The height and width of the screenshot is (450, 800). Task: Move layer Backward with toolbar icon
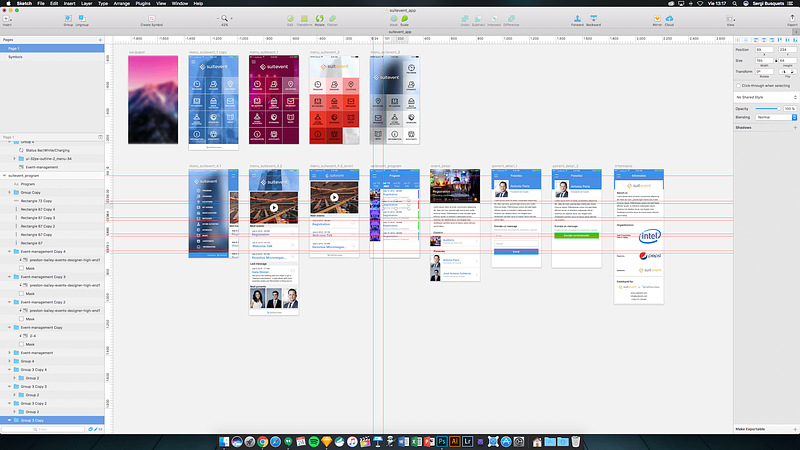pyautogui.click(x=593, y=19)
